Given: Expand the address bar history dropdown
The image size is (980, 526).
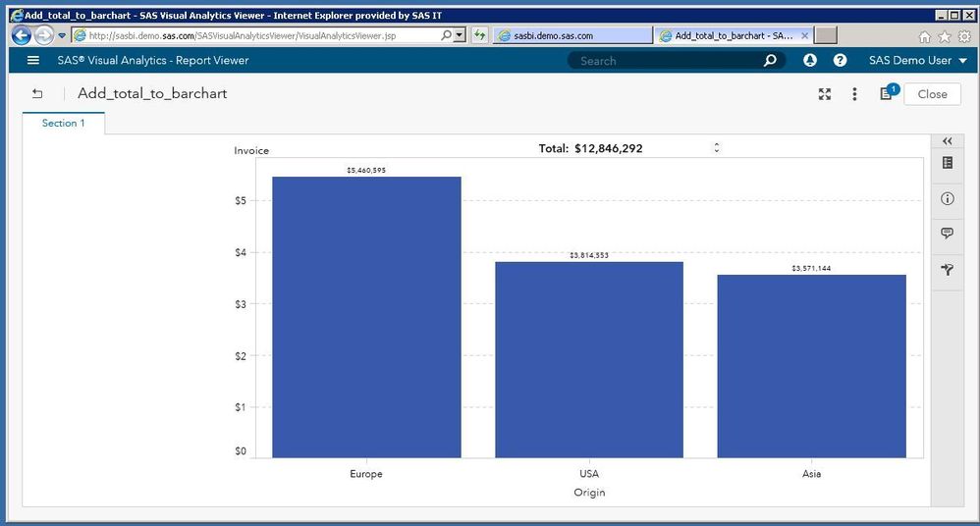Looking at the screenshot, I should 460,35.
